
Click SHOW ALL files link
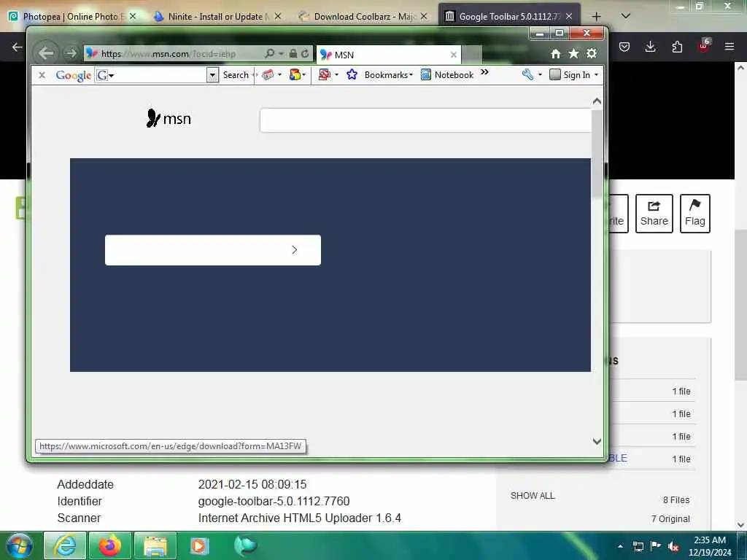[533, 496]
